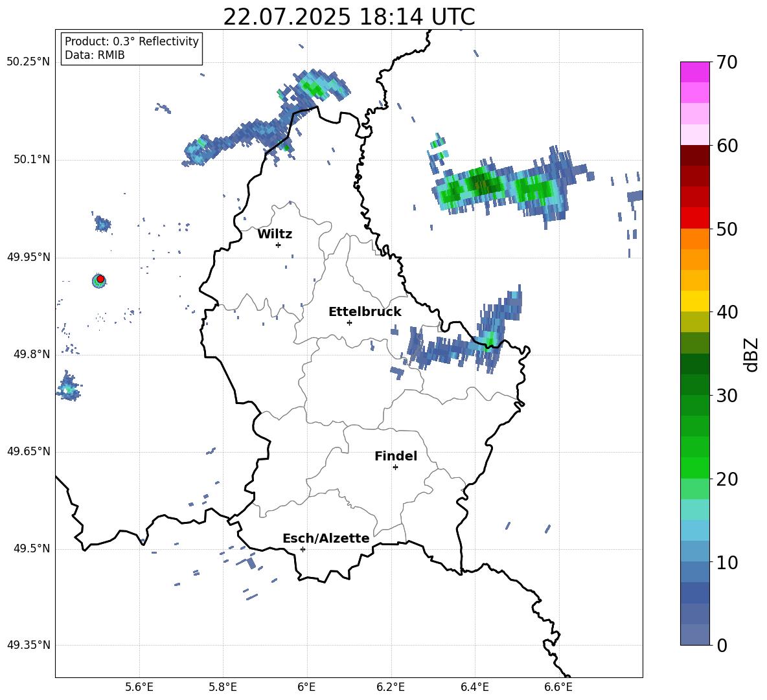Viewport: 767px width, 700px height.
Task: Click the 6.6°E longitude label
Action: 558,687
